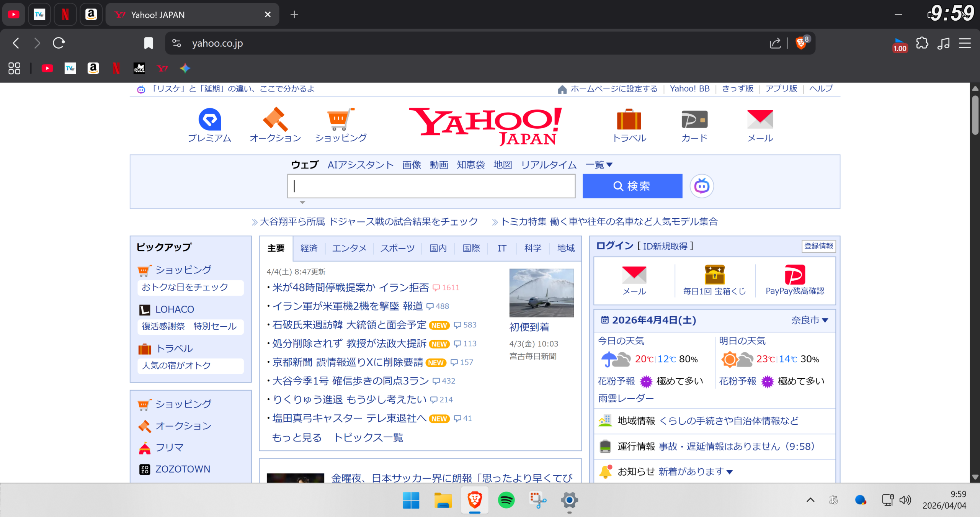The height and width of the screenshot is (517, 980).
Task: Open the 奈良市 location dropdown
Action: (x=810, y=320)
